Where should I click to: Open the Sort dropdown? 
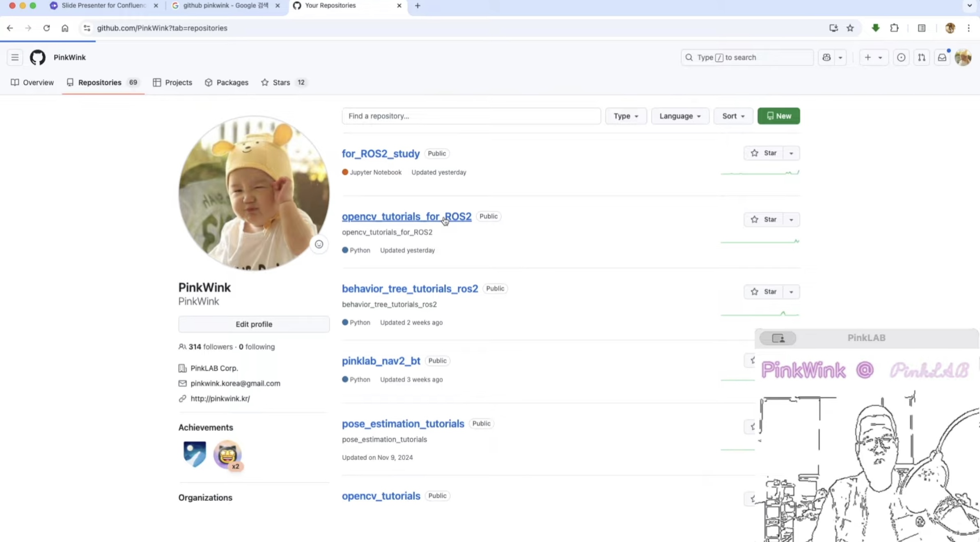click(x=733, y=116)
